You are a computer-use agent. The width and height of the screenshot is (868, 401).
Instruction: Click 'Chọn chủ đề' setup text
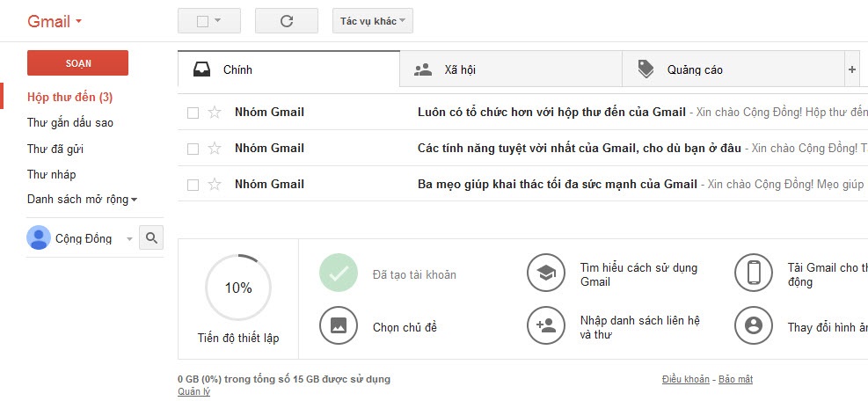(x=405, y=327)
